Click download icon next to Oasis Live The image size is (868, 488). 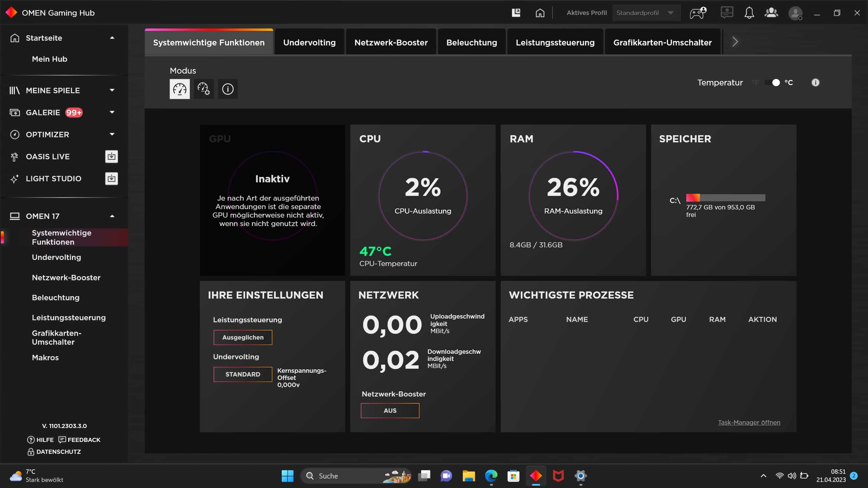[112, 157]
